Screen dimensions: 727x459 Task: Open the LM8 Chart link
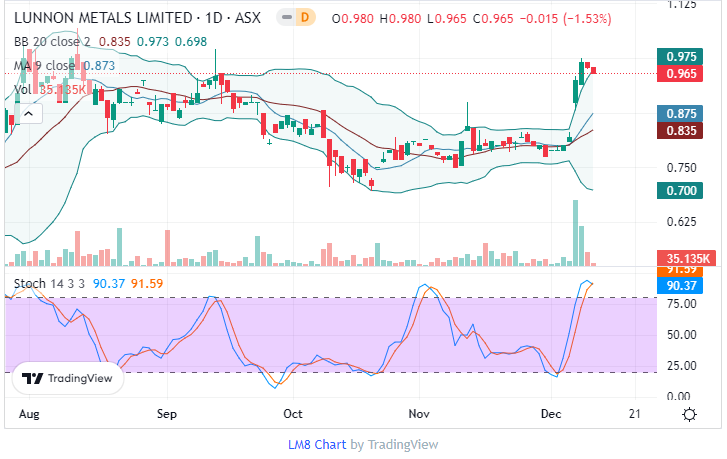click(316, 444)
